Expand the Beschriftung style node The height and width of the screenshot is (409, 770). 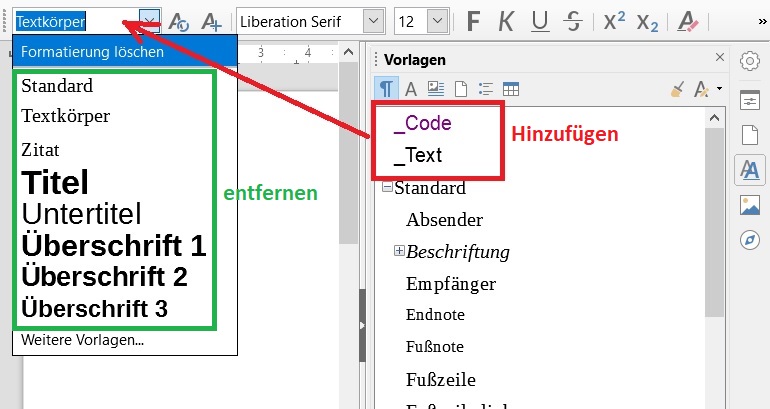(399, 251)
